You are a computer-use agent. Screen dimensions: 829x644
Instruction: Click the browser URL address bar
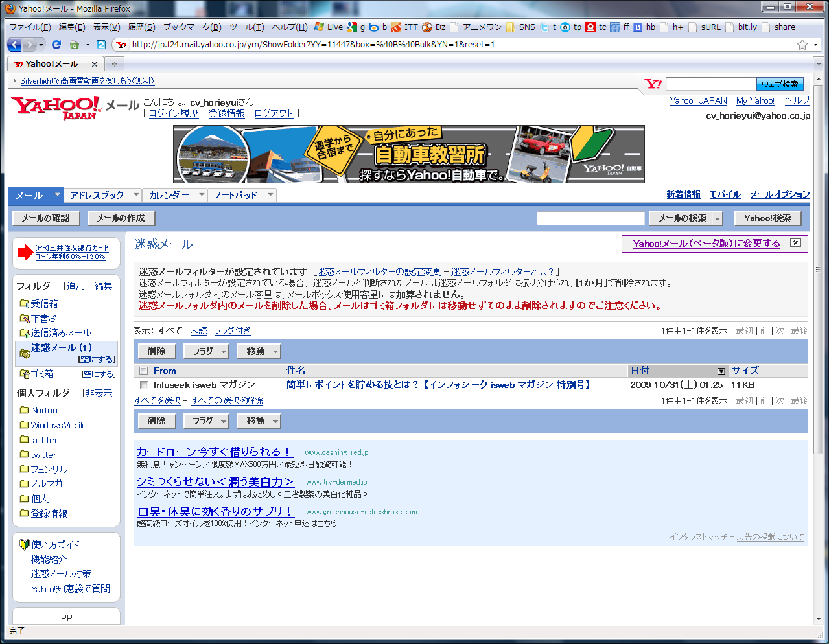click(x=461, y=45)
